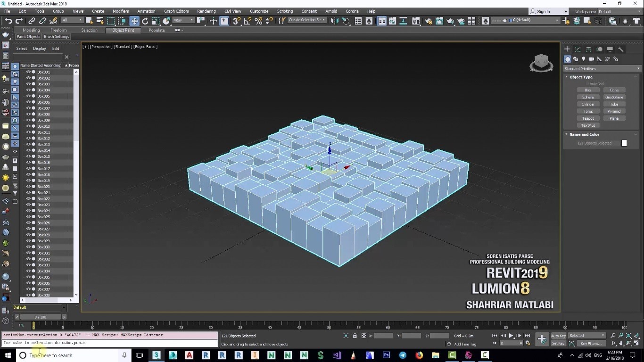Toggle the Percent Snap icon

(x=258, y=21)
